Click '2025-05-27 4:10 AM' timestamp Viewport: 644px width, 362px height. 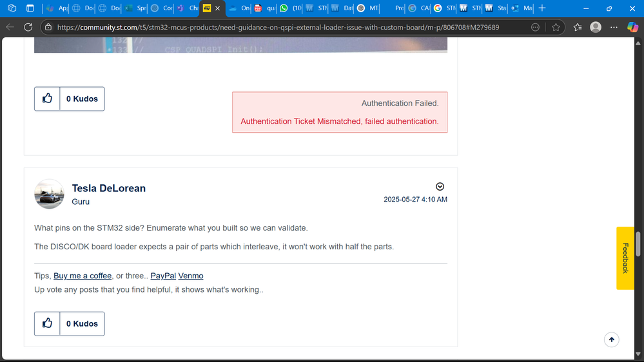click(x=415, y=200)
